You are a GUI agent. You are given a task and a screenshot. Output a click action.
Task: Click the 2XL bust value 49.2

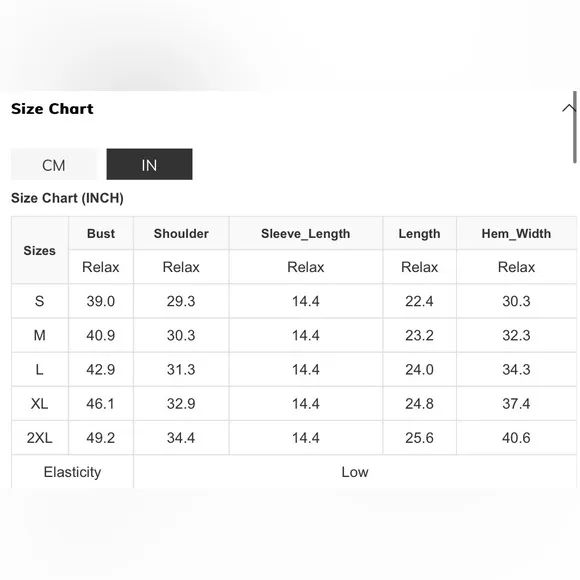101,438
